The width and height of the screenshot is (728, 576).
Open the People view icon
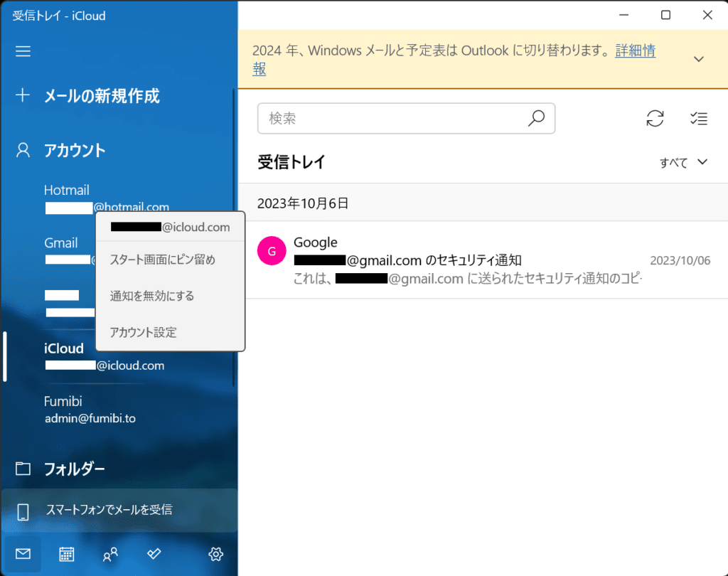pyautogui.click(x=110, y=554)
